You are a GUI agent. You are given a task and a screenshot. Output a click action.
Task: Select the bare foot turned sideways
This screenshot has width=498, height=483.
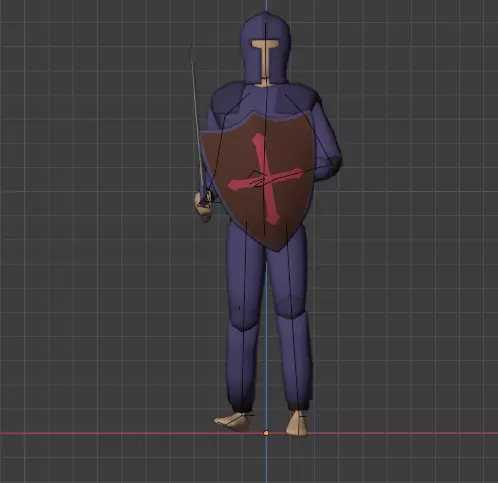coord(232,421)
